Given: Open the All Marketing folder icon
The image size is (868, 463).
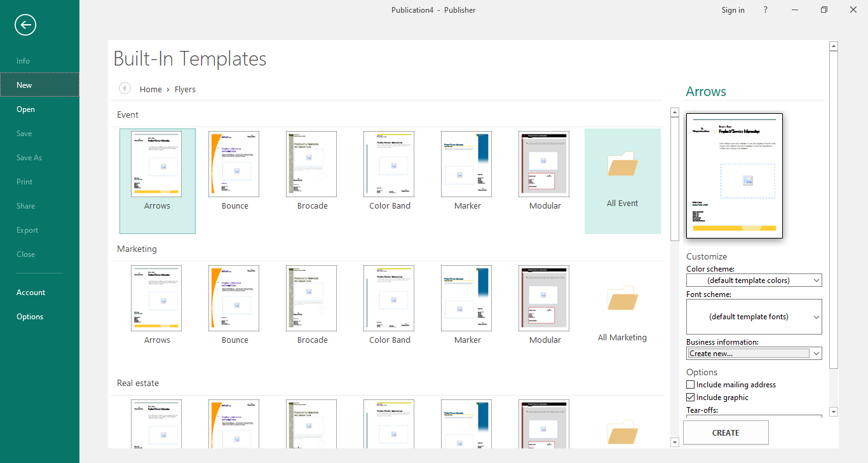Looking at the screenshot, I should point(622,298).
